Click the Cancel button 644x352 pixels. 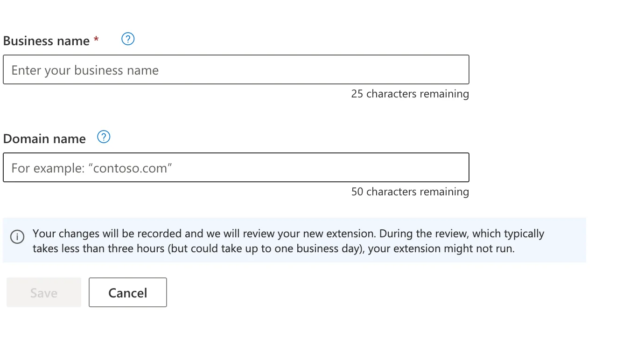click(128, 293)
